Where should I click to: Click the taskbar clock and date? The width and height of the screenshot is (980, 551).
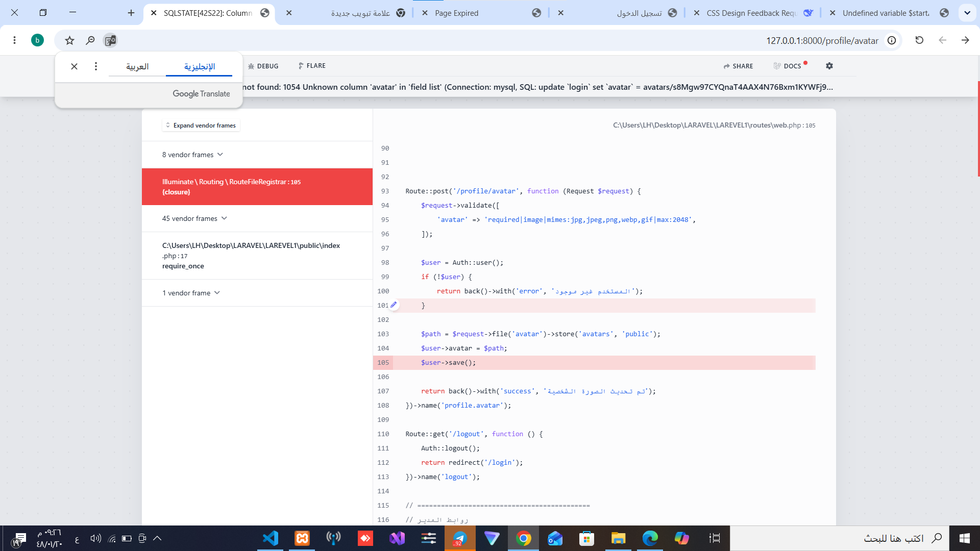pos(50,538)
